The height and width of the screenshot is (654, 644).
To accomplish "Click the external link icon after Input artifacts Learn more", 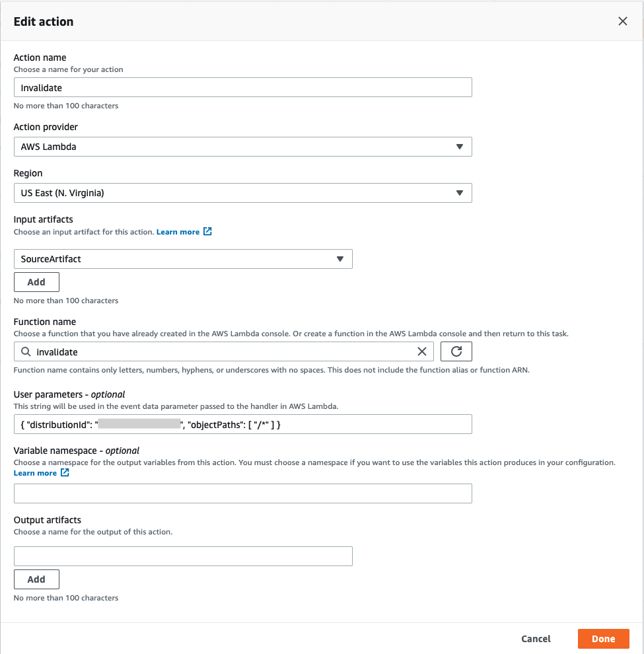I will click(207, 232).
